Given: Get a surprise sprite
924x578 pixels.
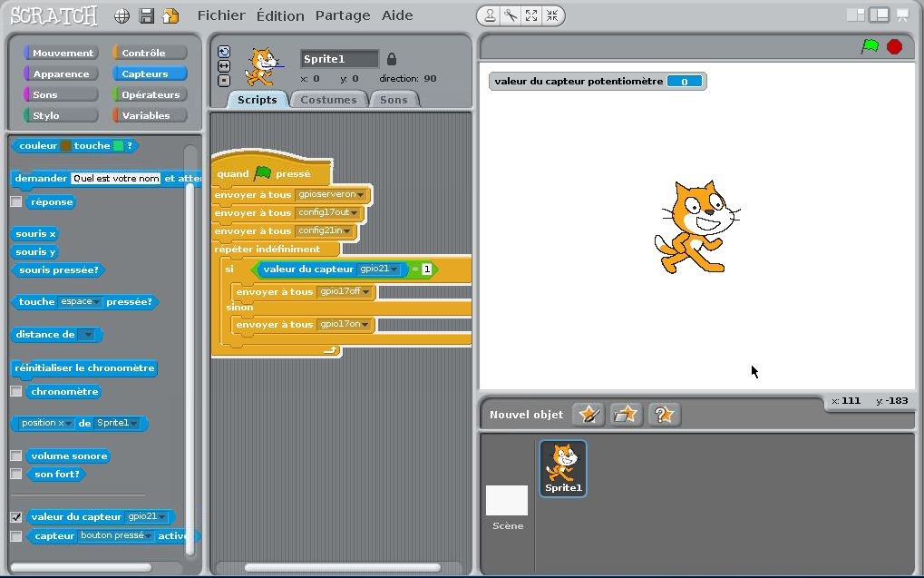Looking at the screenshot, I should point(663,415).
